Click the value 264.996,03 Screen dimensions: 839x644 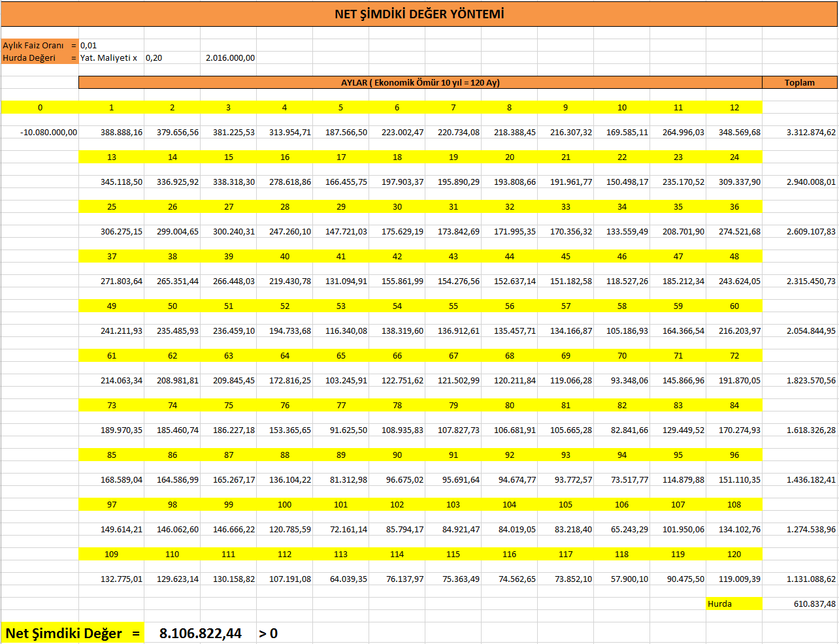pos(683,133)
